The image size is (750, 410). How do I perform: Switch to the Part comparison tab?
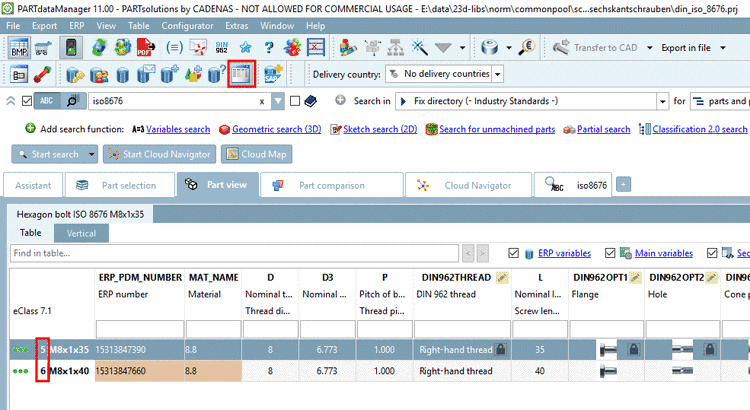tap(331, 185)
